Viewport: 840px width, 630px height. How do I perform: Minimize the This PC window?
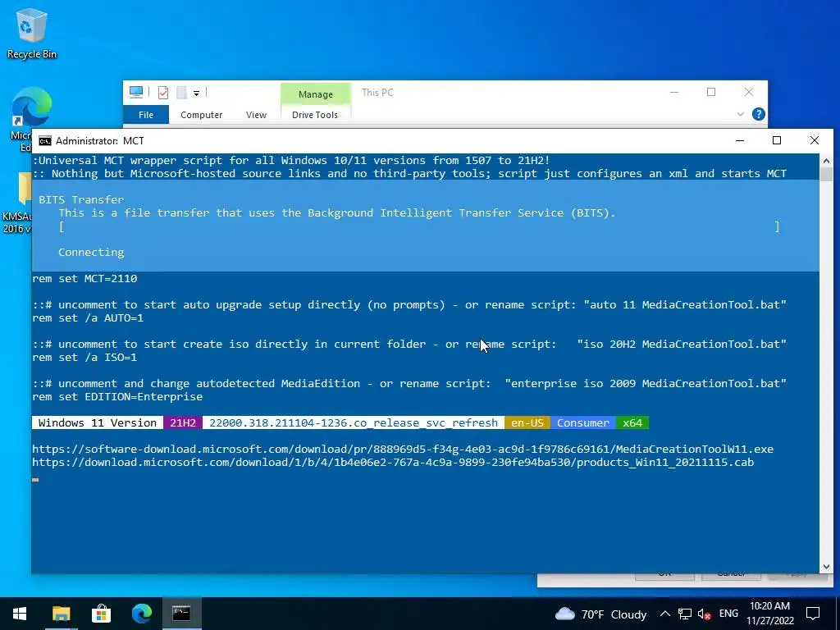click(x=674, y=92)
